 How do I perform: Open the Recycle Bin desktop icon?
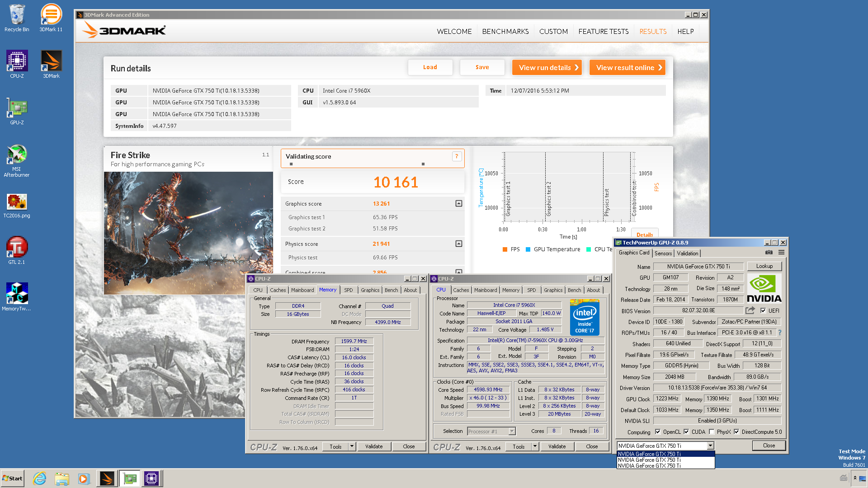click(x=17, y=18)
